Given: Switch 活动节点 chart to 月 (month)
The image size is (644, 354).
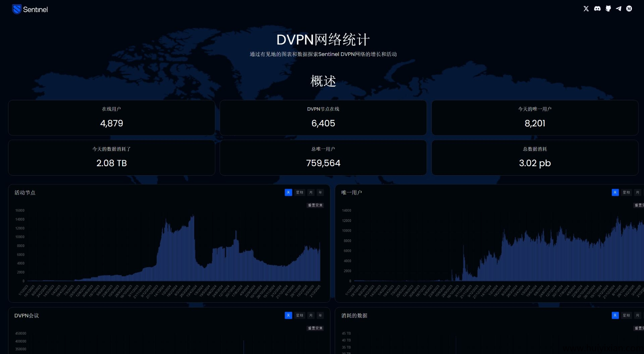Looking at the screenshot, I should (x=311, y=192).
